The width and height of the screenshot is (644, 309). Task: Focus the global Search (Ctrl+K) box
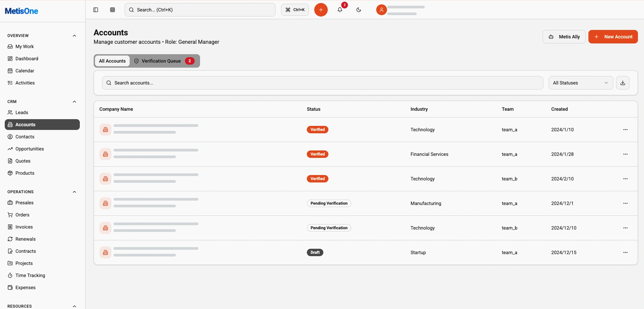pos(200,10)
